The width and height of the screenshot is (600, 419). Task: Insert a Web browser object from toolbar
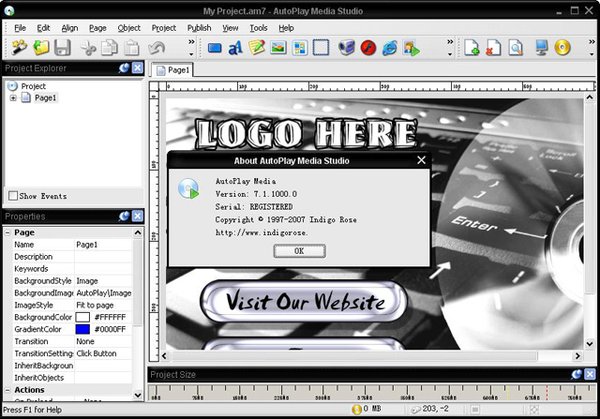pyautogui.click(x=389, y=47)
